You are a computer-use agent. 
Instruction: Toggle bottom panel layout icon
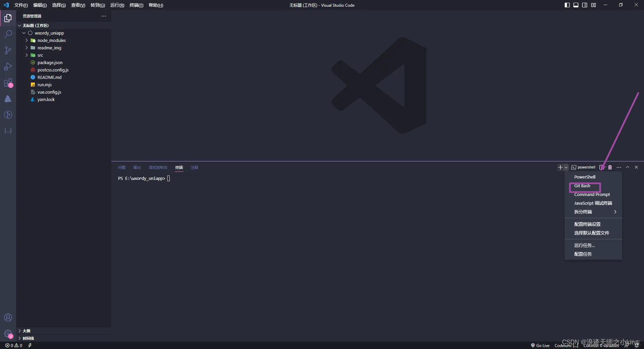[x=576, y=5]
